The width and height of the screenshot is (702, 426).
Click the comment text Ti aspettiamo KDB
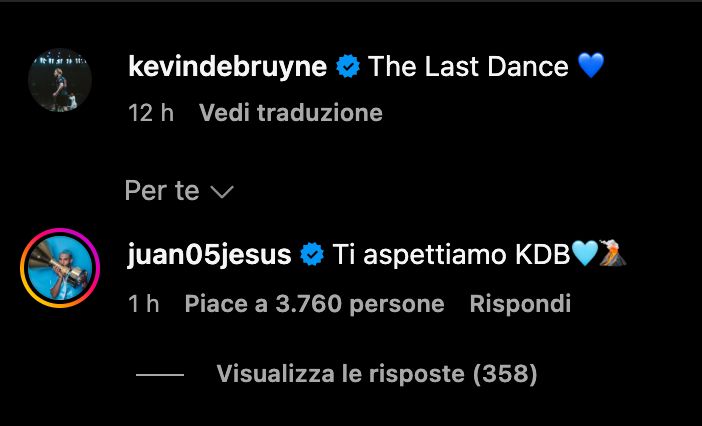tap(450, 255)
